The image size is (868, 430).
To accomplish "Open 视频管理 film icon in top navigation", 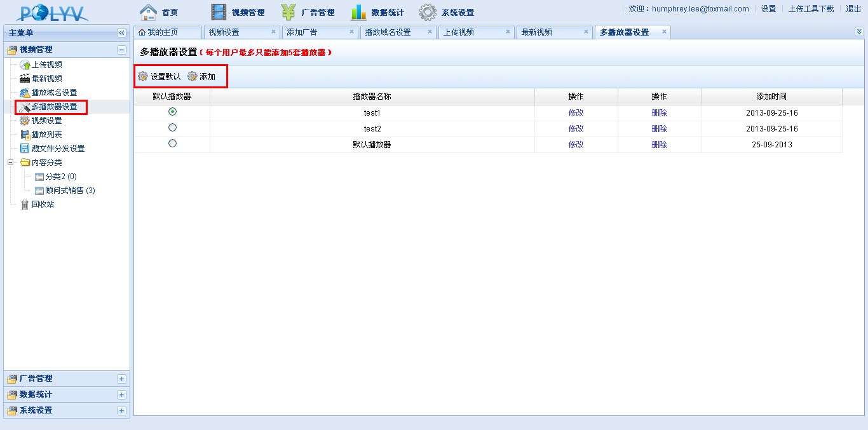I will point(219,12).
